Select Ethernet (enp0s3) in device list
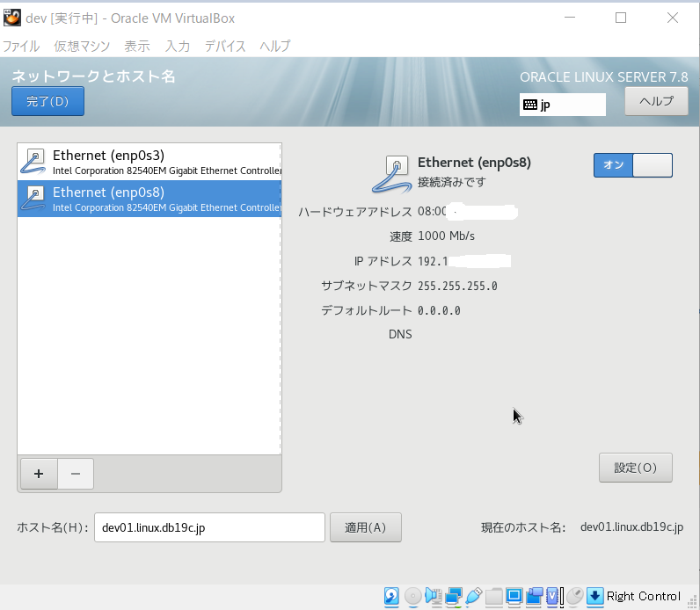 [149, 162]
